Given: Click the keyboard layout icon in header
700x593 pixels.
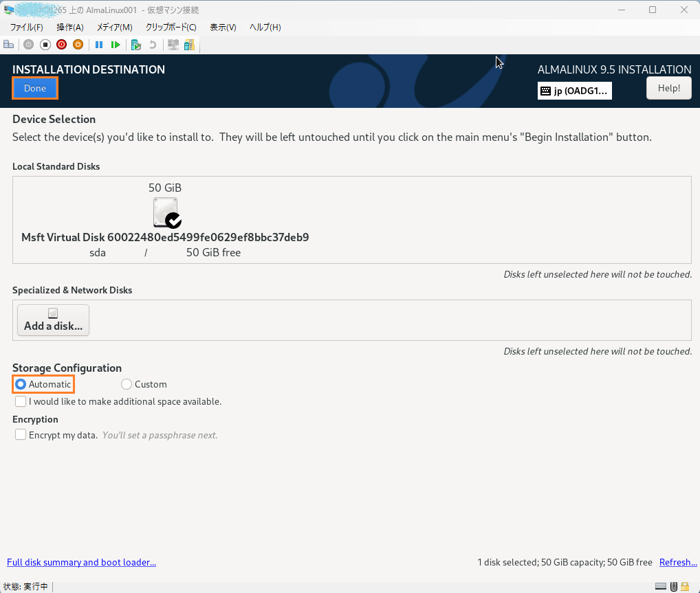Looking at the screenshot, I should [x=545, y=91].
